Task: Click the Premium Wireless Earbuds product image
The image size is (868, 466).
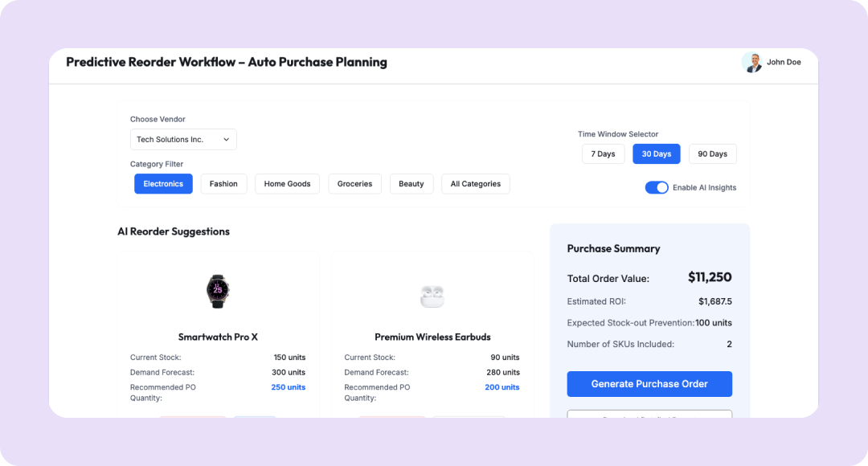Action: point(432,296)
